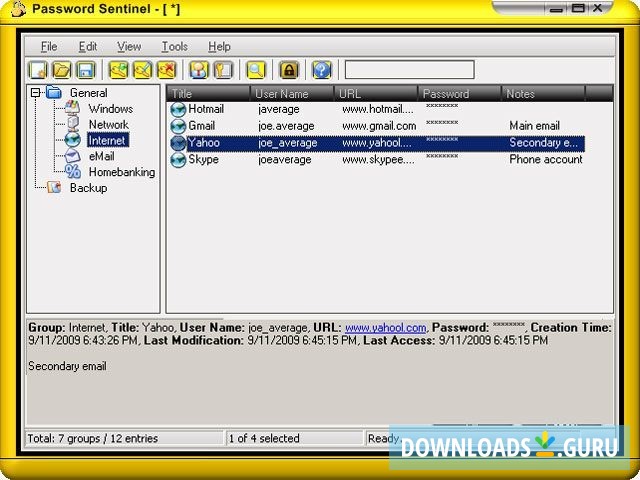
Task: Collapse the General tree group
Action: click(x=36, y=93)
